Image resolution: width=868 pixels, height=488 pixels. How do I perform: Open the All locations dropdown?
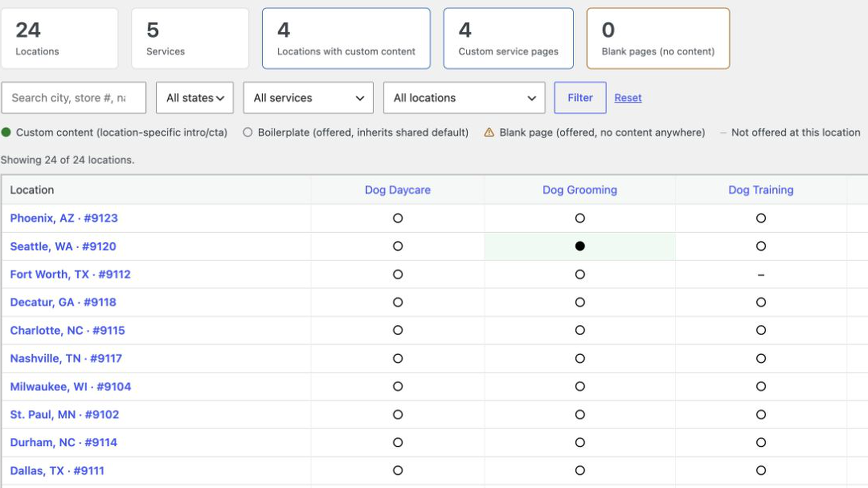click(464, 98)
